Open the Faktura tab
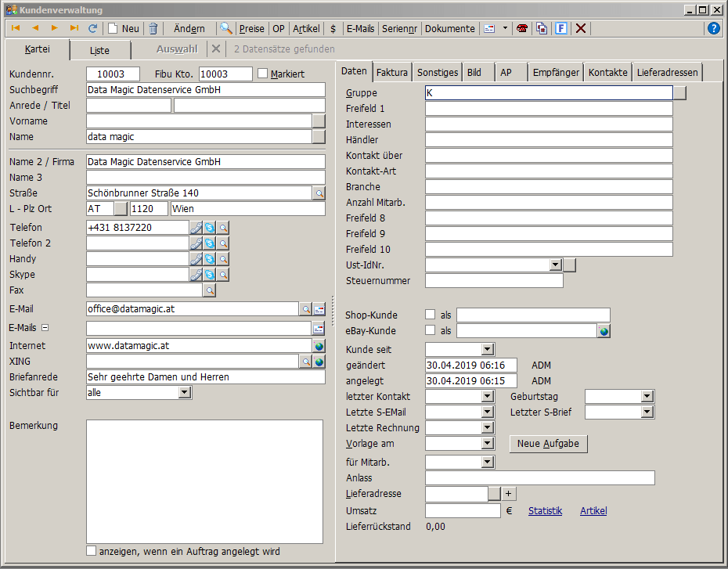 [x=392, y=73]
